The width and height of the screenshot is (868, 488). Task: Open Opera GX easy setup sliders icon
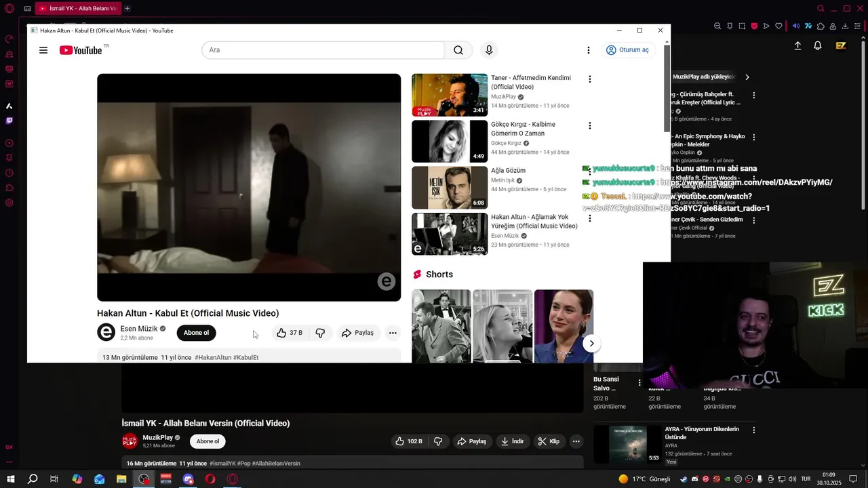click(857, 26)
